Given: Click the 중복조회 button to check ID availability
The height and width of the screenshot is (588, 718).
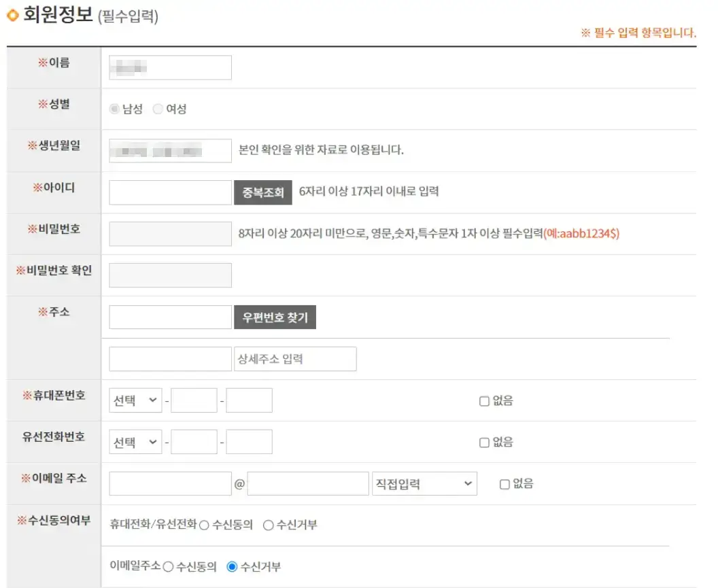Looking at the screenshot, I should click(x=262, y=191).
